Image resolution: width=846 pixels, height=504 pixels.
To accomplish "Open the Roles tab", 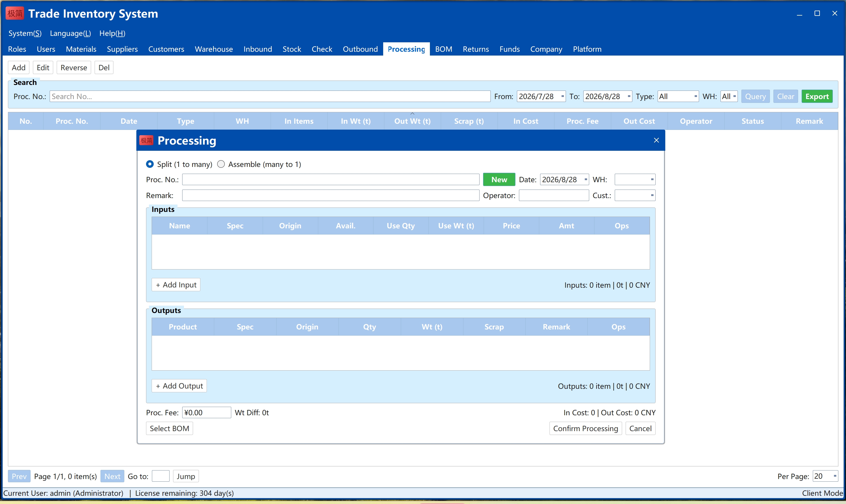I will [17, 49].
